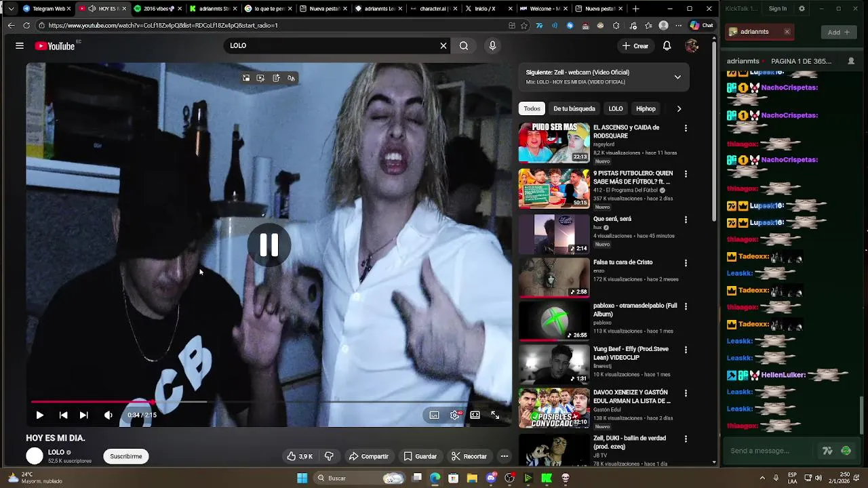Start voice search with microphone icon
Image resolution: width=868 pixels, height=488 pixels.
492,45
